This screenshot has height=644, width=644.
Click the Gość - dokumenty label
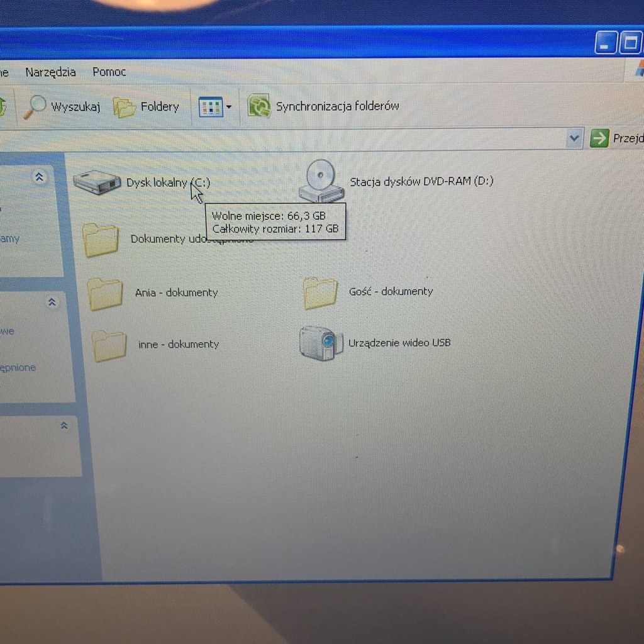[x=391, y=291]
